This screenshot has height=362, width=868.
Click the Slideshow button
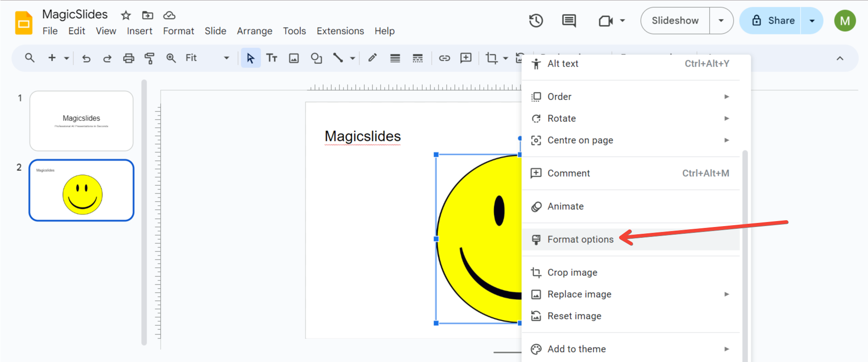[x=675, y=20]
